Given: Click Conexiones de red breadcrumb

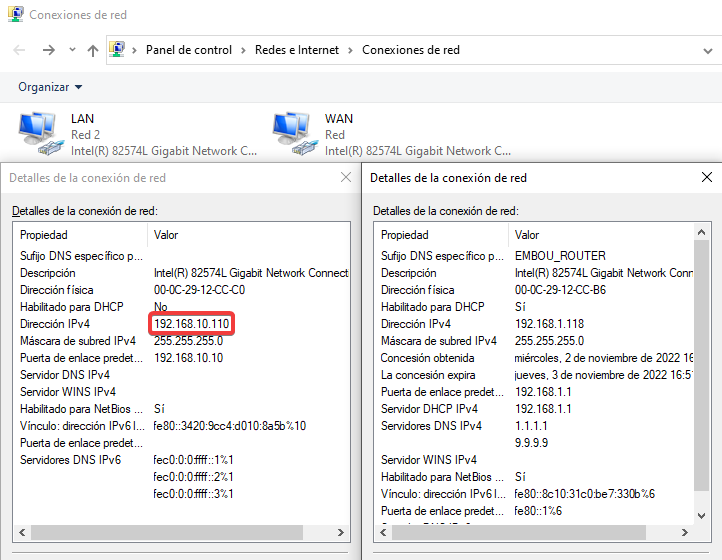Looking at the screenshot, I should (x=410, y=50).
